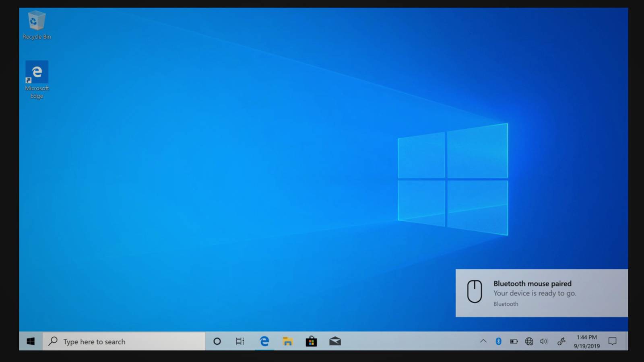Open Windows Ink Workspace pen icon
This screenshot has width=644, height=362.
coord(561,341)
